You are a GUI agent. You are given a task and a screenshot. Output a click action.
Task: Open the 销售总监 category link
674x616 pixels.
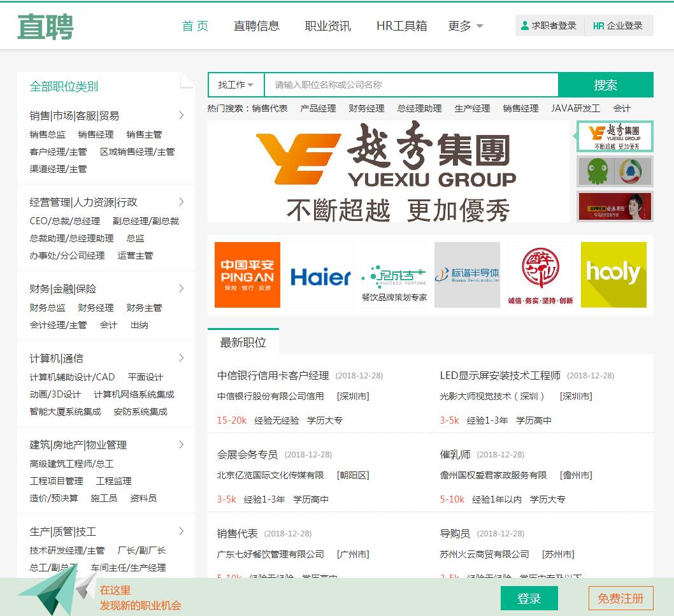pyautogui.click(x=48, y=134)
